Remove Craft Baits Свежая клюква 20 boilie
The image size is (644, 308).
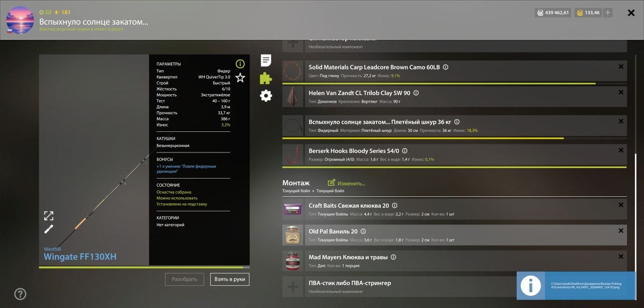click(621, 205)
